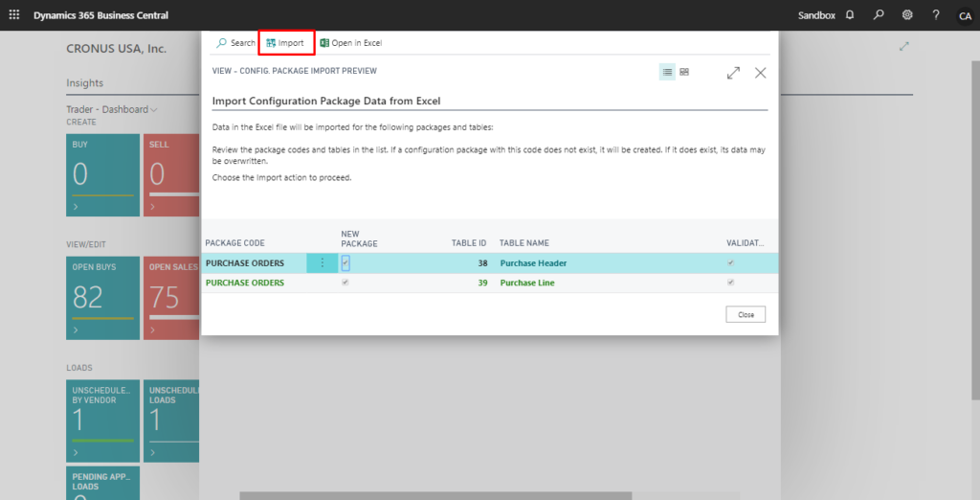980x500 pixels.
Task: Open the Tell Me search magnifier
Action: 879,14
